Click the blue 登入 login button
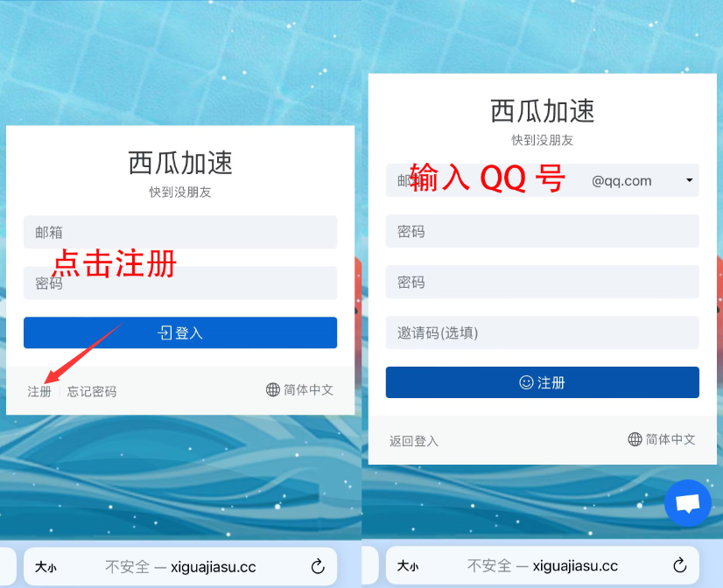The image size is (723, 588). [x=180, y=332]
